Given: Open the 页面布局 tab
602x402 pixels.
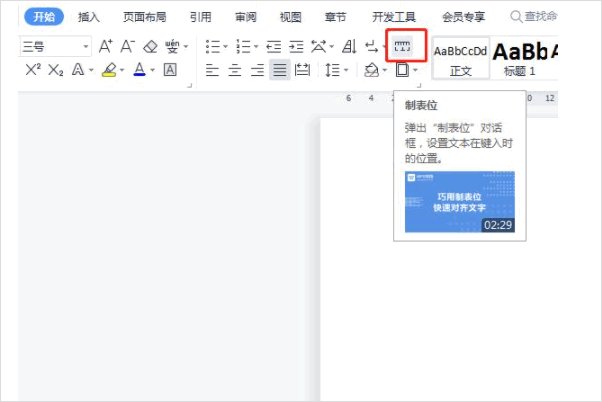Looking at the screenshot, I should pyautogui.click(x=145, y=17).
